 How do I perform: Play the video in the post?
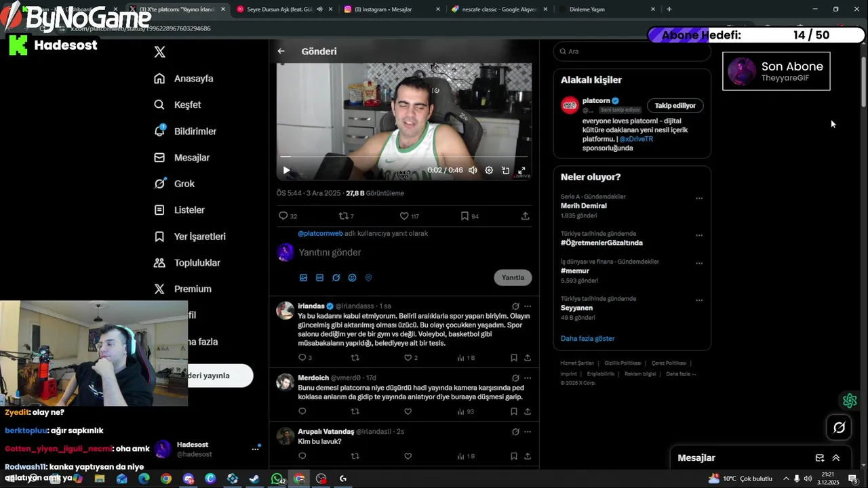[x=286, y=170]
